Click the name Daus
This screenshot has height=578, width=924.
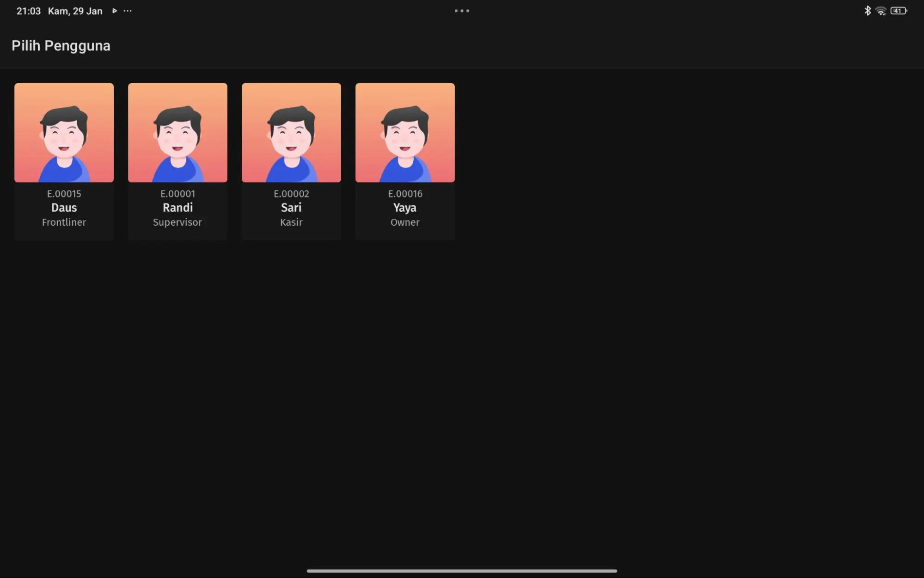pos(64,208)
